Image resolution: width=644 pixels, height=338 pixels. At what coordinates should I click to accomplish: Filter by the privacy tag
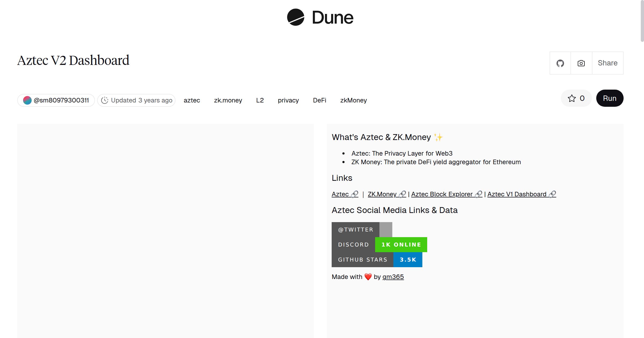(x=288, y=100)
